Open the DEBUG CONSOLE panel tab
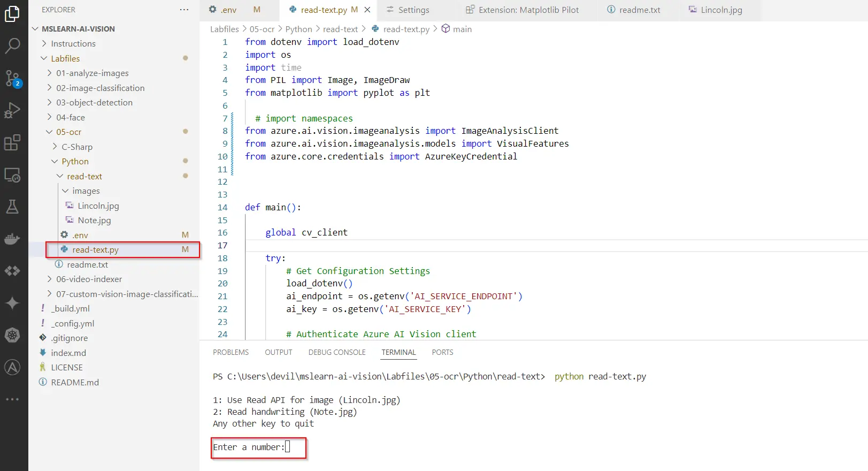868x471 pixels. pos(336,352)
